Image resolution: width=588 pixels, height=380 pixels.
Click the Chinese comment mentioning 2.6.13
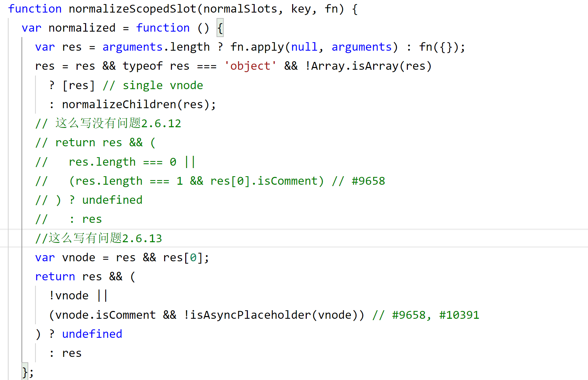click(99, 238)
